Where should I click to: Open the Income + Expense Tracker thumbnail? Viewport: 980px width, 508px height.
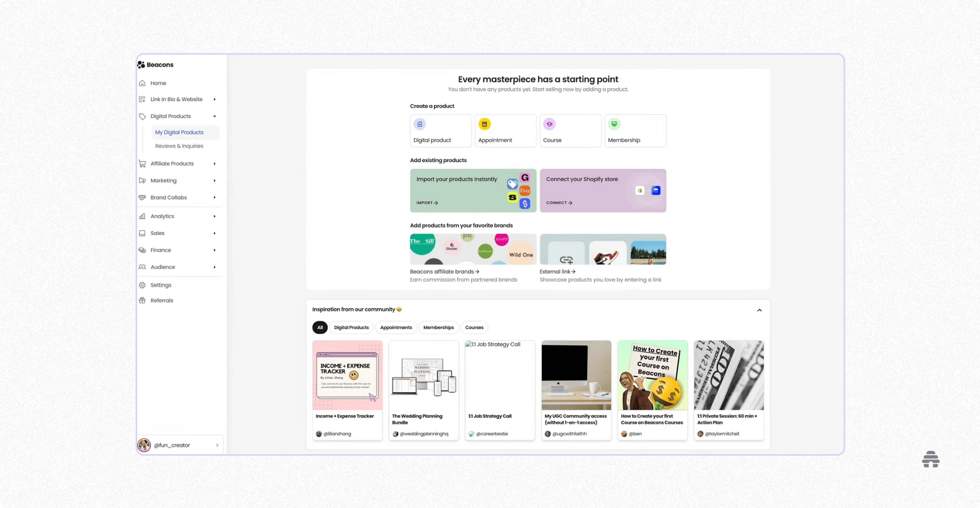[347, 375]
